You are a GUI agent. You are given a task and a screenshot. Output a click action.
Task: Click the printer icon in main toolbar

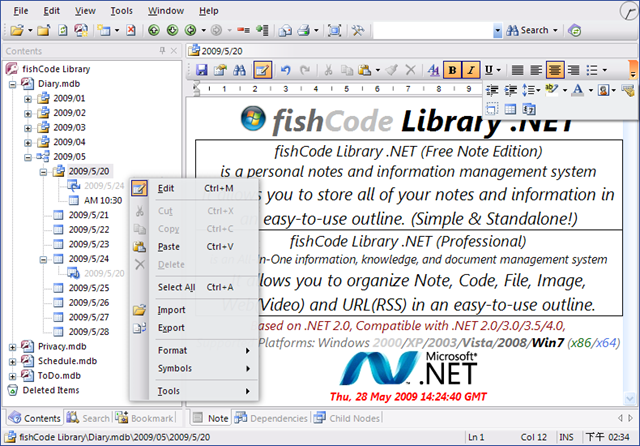pos(303,30)
